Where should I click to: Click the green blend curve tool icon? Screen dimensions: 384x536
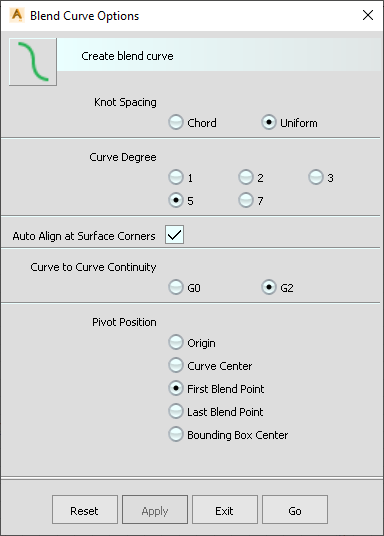[x=33, y=62]
